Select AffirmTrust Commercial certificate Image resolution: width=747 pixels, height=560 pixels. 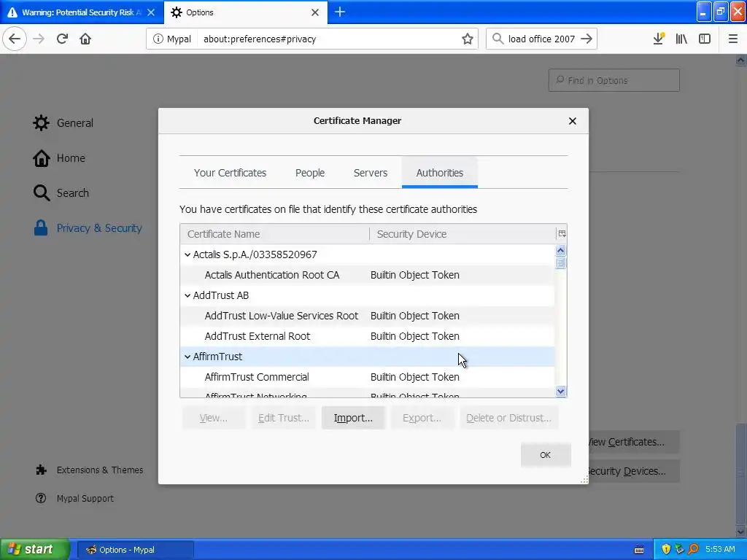(368, 377)
